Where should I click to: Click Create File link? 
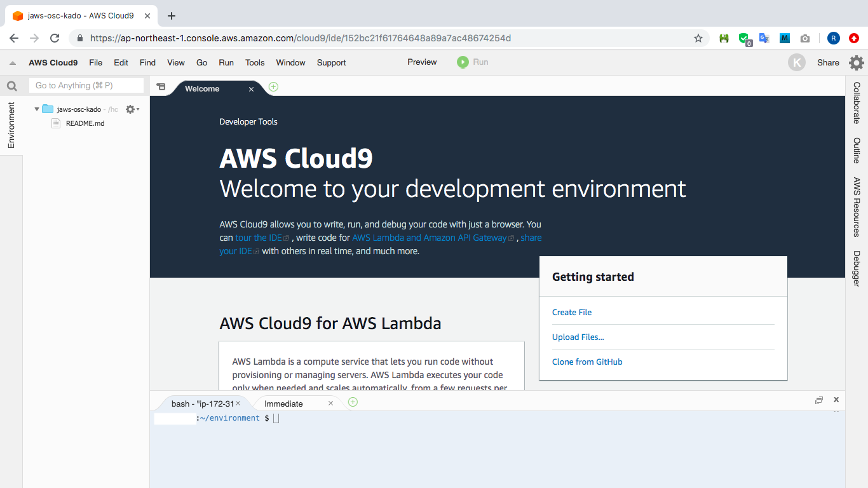tap(572, 312)
